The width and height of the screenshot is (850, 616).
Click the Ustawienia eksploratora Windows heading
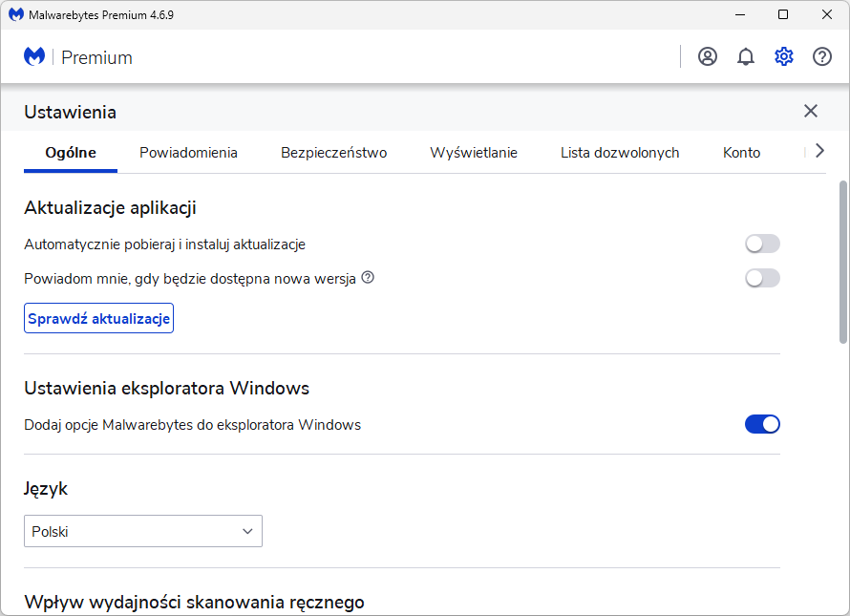(x=166, y=389)
